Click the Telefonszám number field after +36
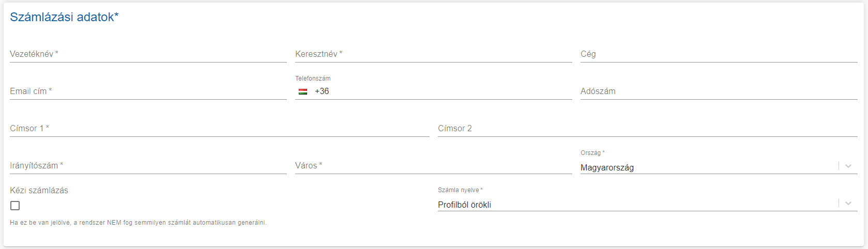 click(x=450, y=91)
